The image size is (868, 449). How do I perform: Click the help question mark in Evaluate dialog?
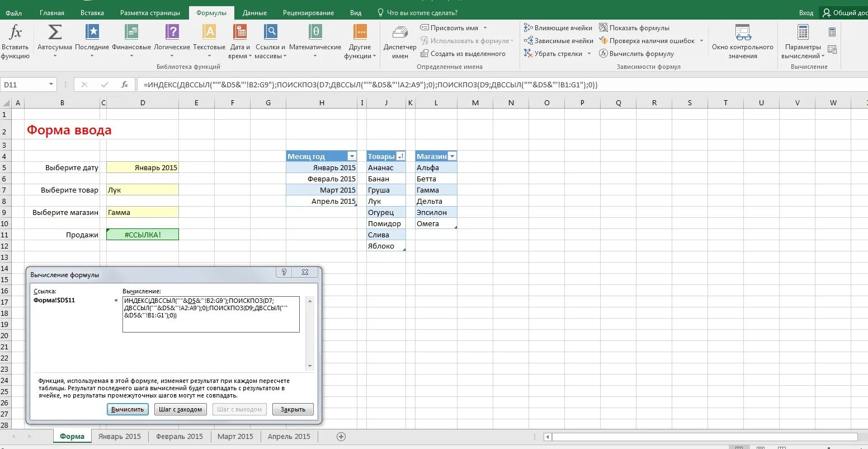coord(284,272)
